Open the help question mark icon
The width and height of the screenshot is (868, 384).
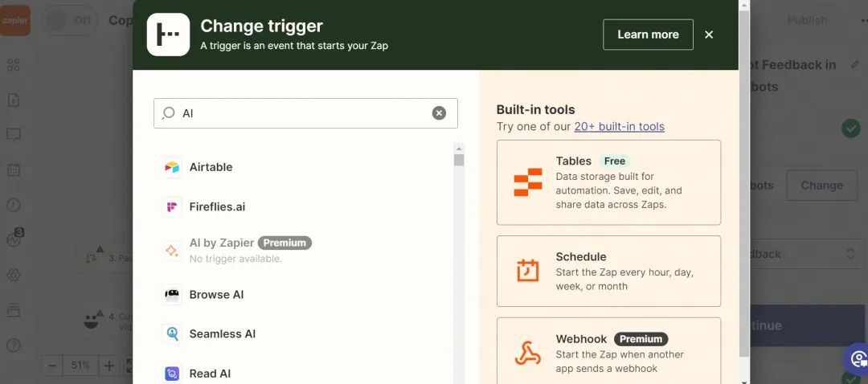click(14, 345)
